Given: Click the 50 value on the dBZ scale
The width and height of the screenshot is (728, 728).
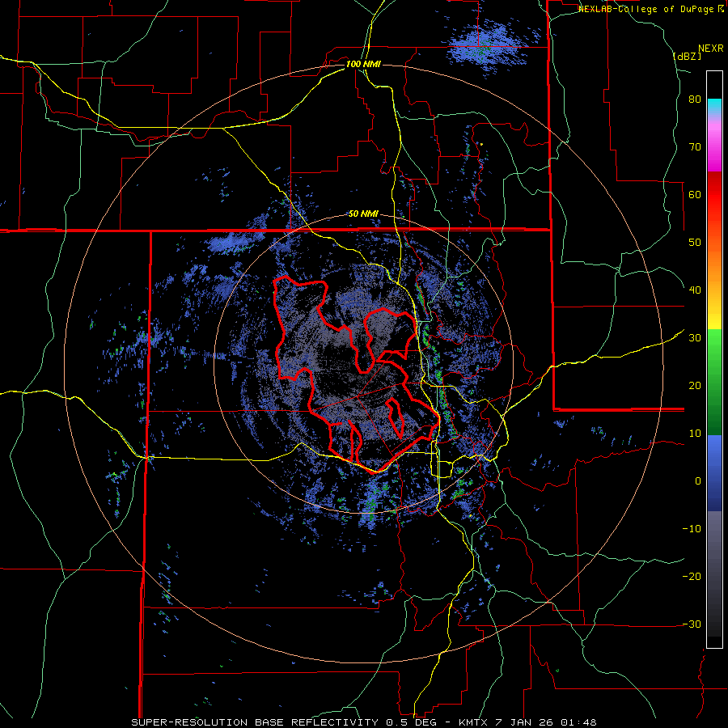Looking at the screenshot, I should point(695,243).
